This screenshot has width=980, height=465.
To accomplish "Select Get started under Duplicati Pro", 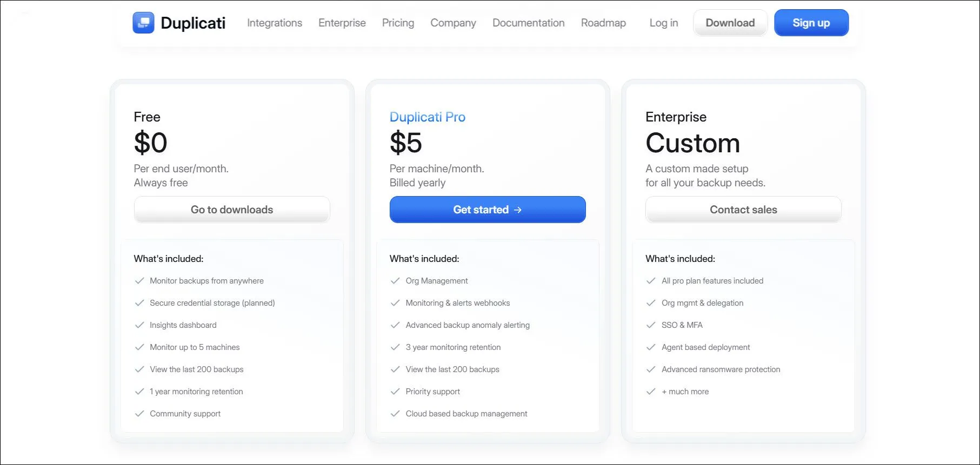I will click(487, 210).
